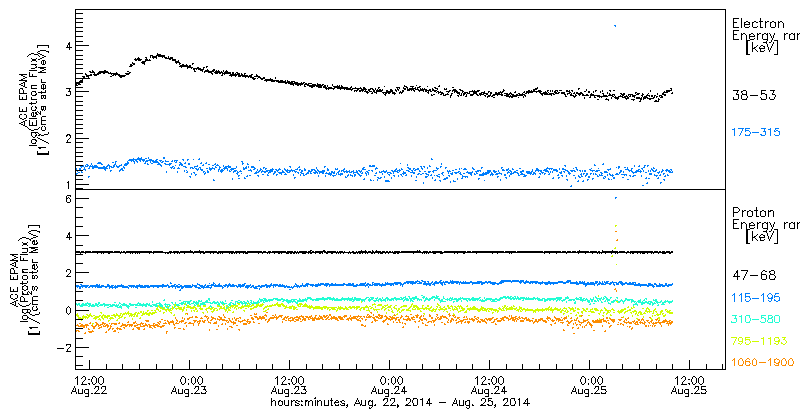Click the hours:minutes date range axis title
This screenshot has width=800, height=410.
400,402
